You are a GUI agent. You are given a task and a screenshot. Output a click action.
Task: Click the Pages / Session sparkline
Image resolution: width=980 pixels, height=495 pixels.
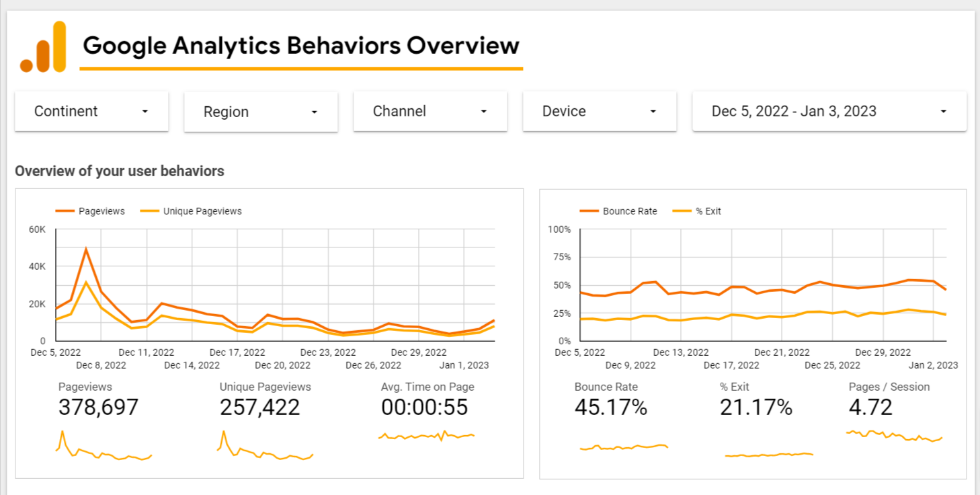tap(894, 435)
